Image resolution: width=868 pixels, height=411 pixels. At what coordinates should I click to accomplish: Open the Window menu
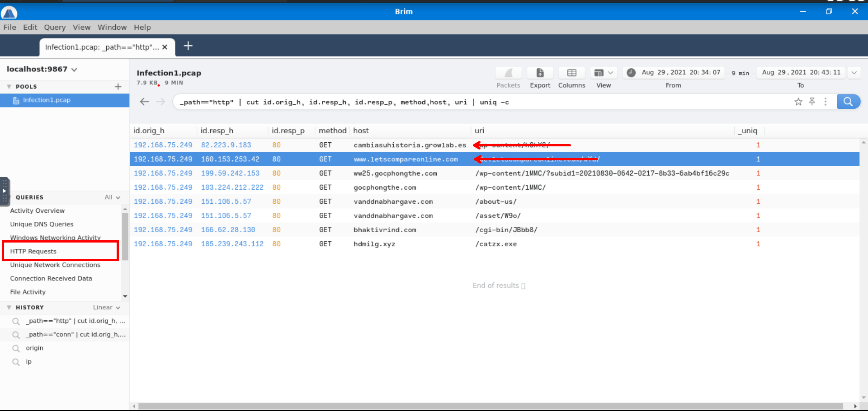click(112, 28)
